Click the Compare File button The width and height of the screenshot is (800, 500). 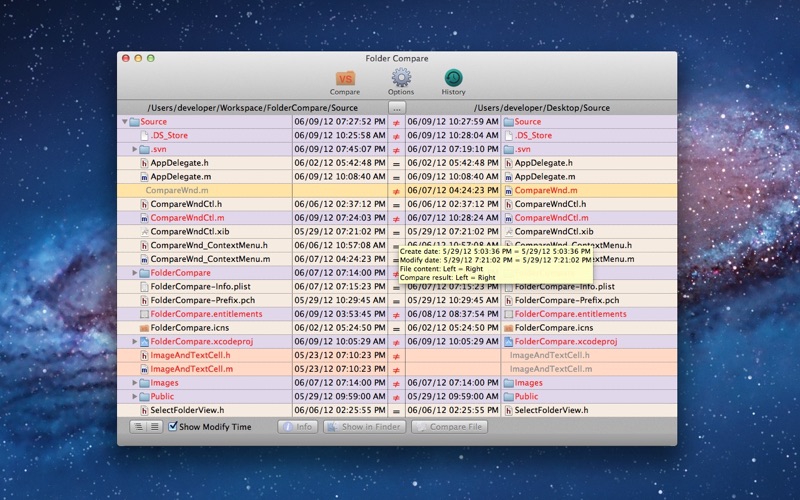click(449, 427)
